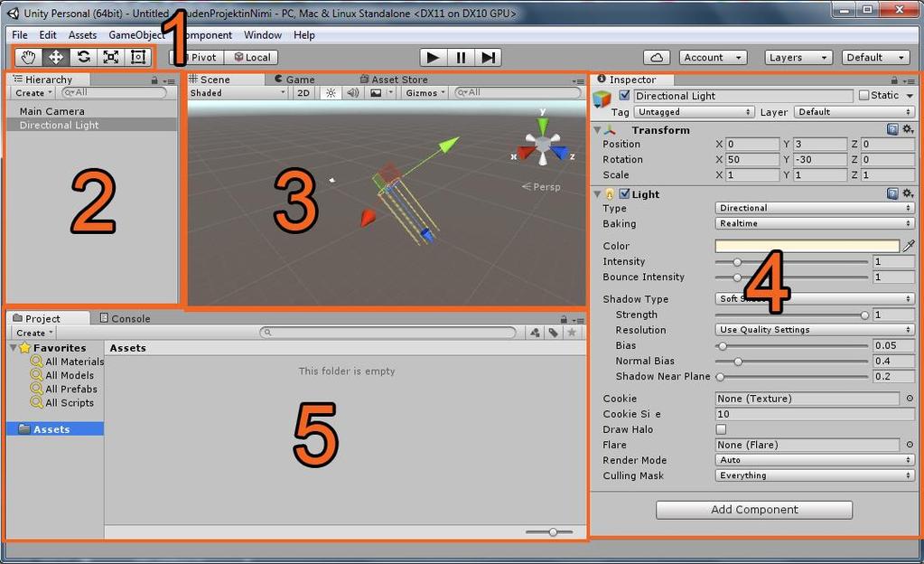Collapse the Favorites tree
924x564 pixels.
point(14,347)
